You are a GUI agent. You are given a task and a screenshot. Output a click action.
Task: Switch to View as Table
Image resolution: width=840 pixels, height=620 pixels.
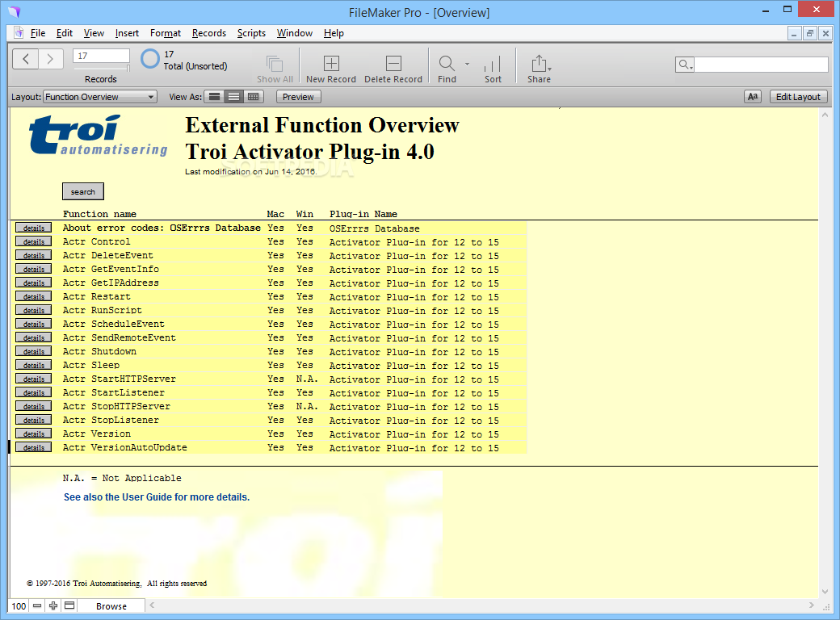(x=253, y=97)
